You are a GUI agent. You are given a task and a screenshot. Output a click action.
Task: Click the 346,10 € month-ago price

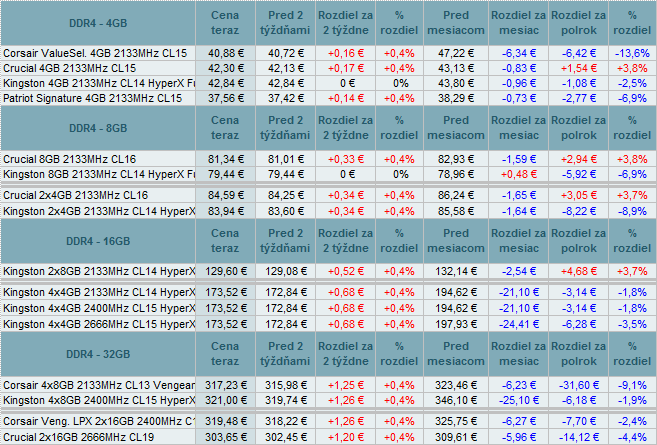[x=456, y=400]
